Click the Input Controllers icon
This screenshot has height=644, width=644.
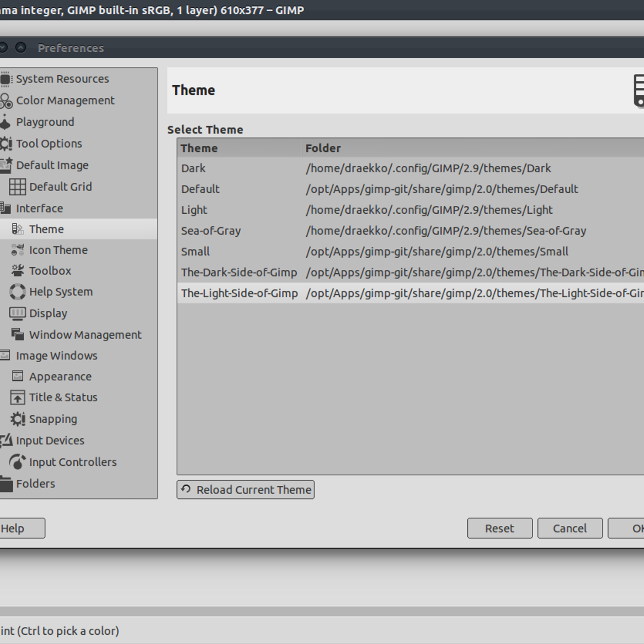[x=17, y=462]
